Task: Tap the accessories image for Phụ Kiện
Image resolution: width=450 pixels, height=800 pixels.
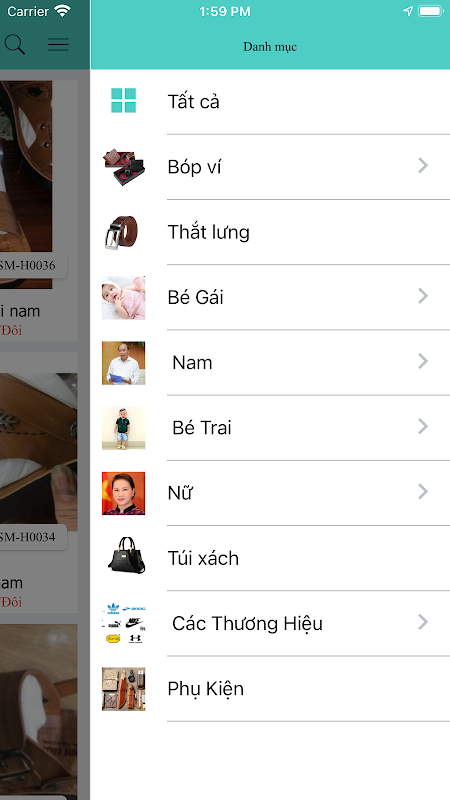Action: (x=123, y=689)
